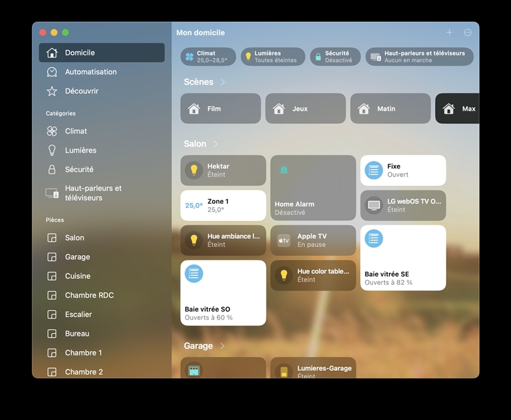Click the Fixe blinds icon

tap(374, 170)
